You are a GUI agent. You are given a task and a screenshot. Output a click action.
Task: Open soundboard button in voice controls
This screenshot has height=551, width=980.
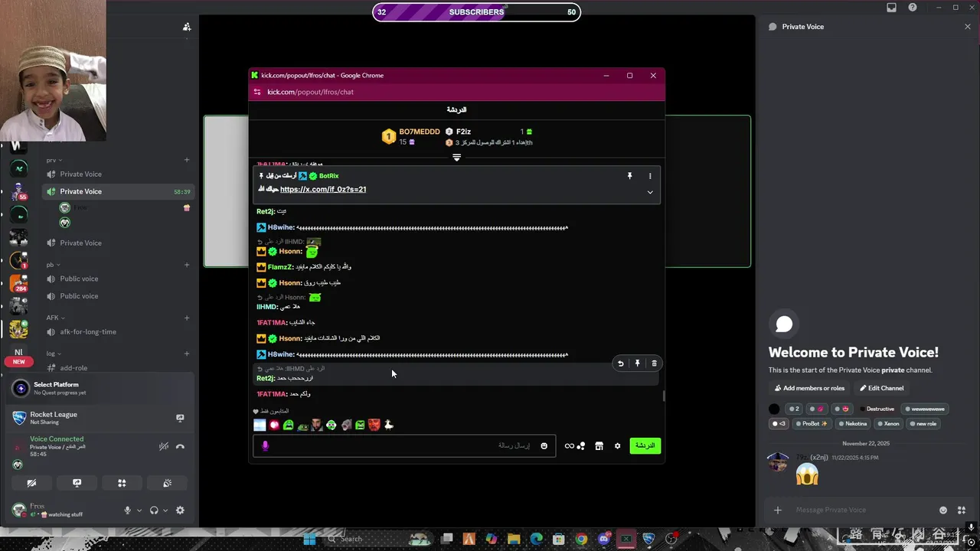click(x=167, y=483)
